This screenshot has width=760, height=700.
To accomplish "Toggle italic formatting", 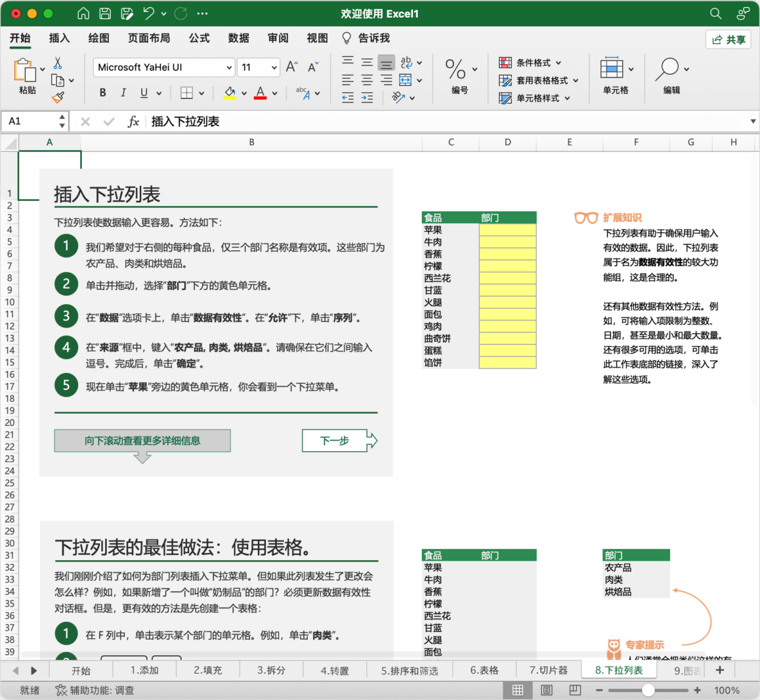I will (x=123, y=93).
